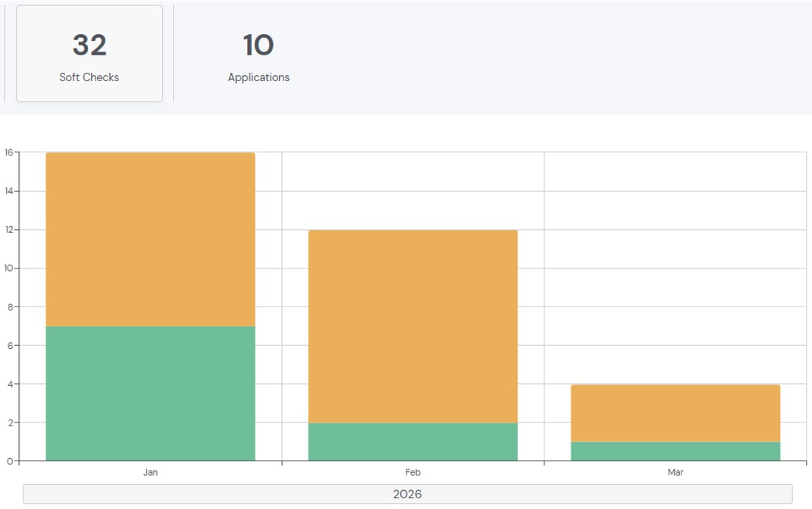Click the number 10 above Applications

(259, 46)
